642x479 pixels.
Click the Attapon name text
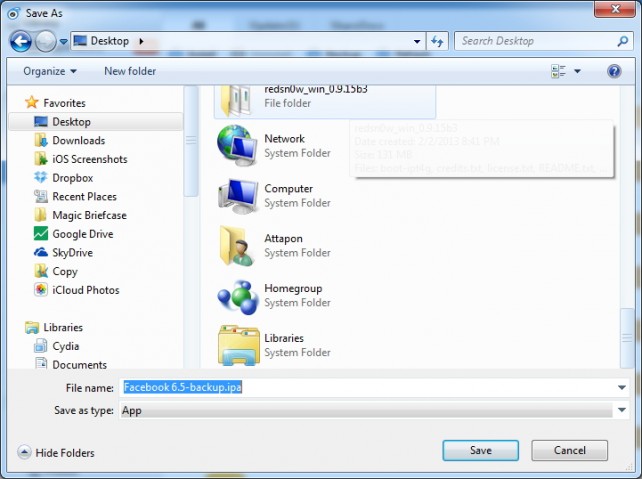coord(283,239)
